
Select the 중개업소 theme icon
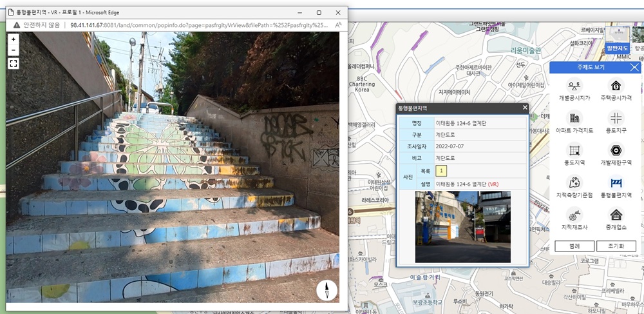pyautogui.click(x=616, y=215)
